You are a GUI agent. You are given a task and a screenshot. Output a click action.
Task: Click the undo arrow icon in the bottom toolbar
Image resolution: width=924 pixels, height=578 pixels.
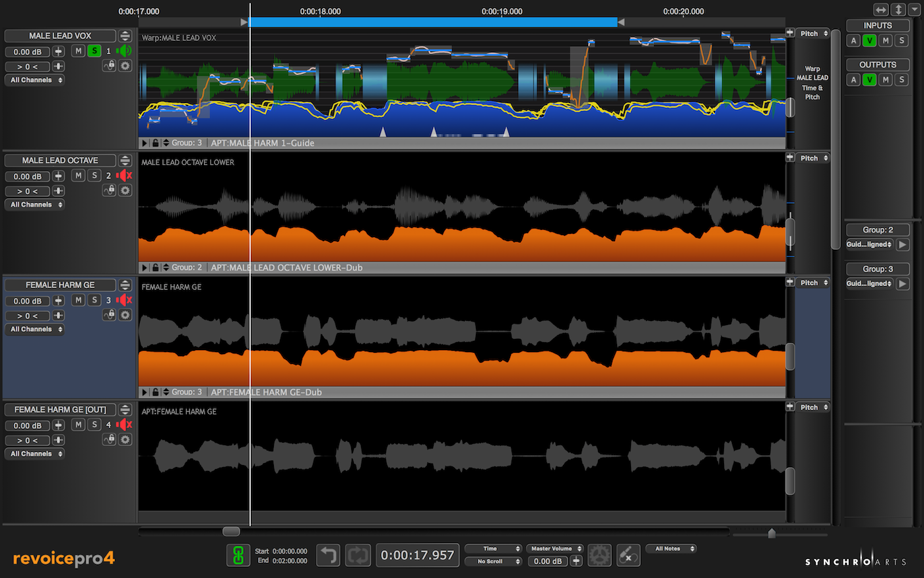tap(328, 556)
